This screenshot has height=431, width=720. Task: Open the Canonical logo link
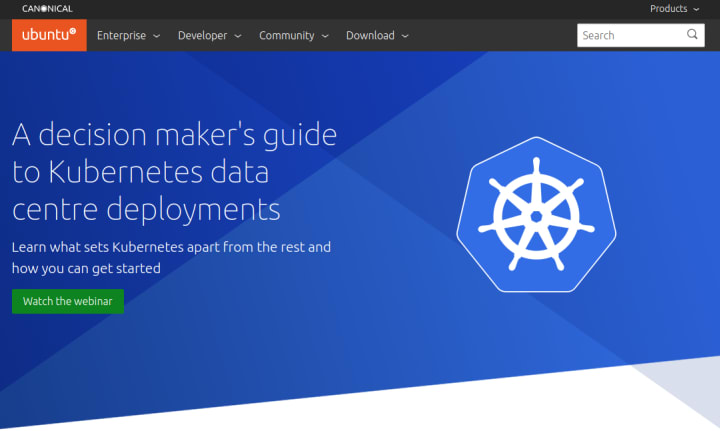47,8
